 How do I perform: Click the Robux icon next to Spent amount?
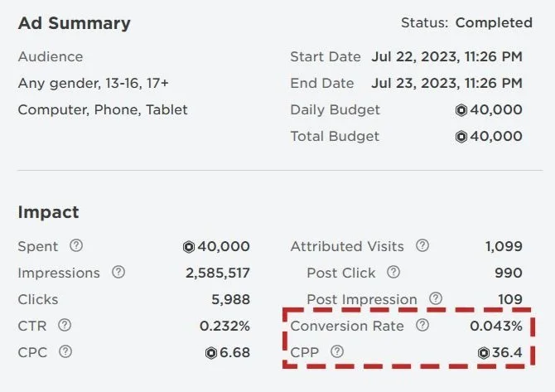[189, 247]
